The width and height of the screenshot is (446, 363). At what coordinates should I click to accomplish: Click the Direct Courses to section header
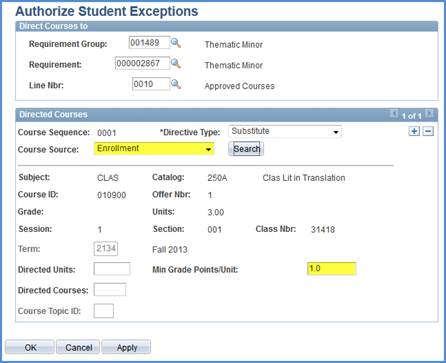pos(53,26)
